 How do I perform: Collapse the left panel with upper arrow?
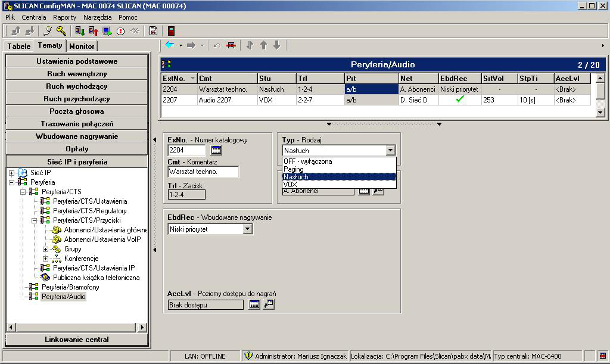coord(154,139)
